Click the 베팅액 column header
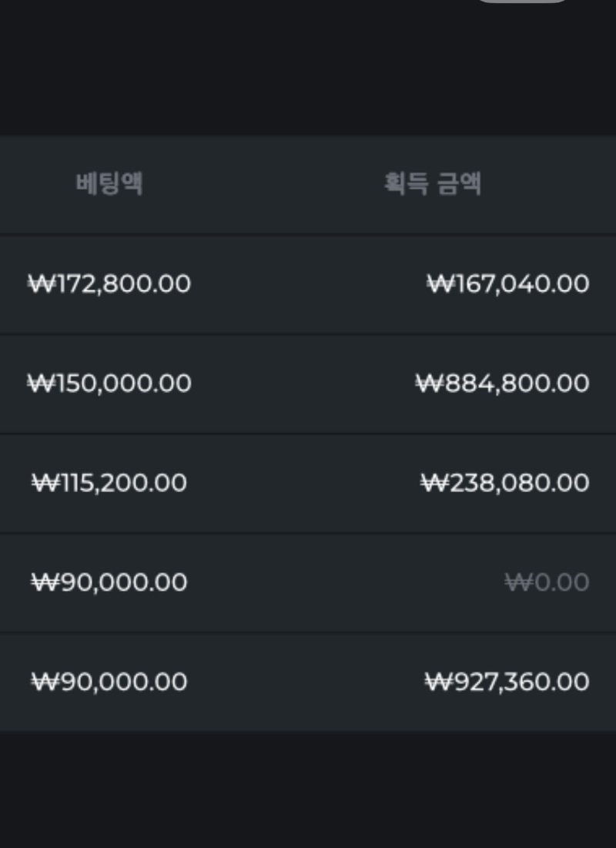The height and width of the screenshot is (848, 616). pyautogui.click(x=109, y=184)
